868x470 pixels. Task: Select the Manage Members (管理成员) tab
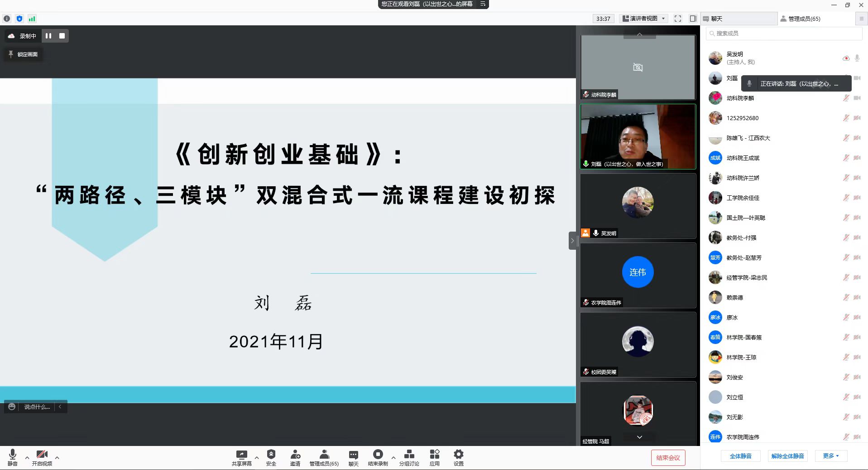(804, 19)
